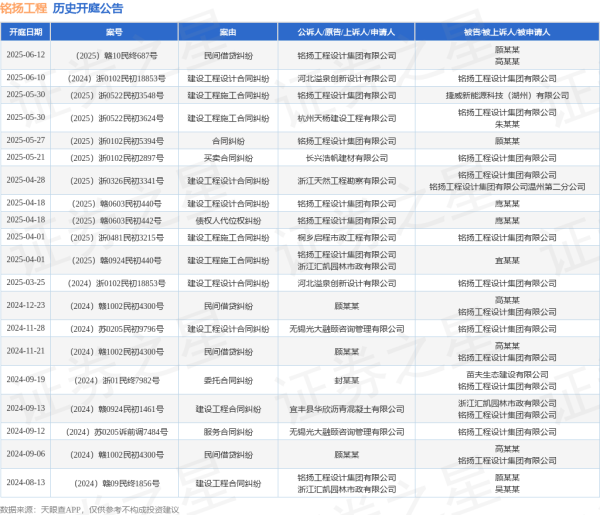Click the 服务合同纠纷 cause cell

click(x=228, y=432)
